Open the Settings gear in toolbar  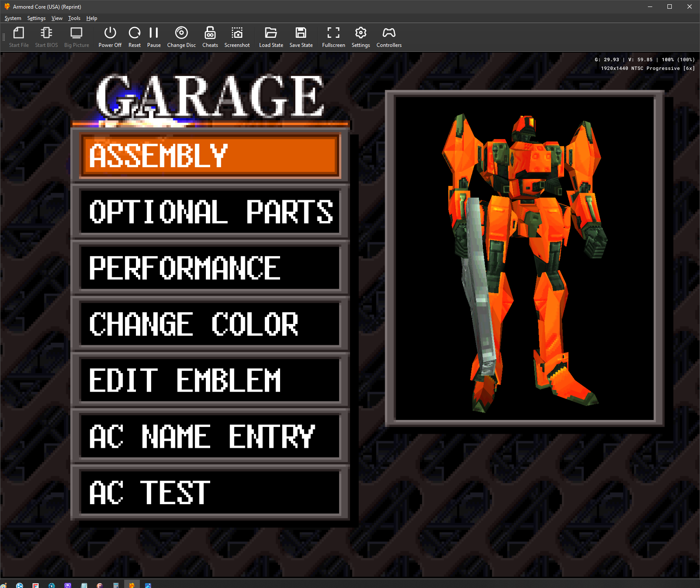361,37
